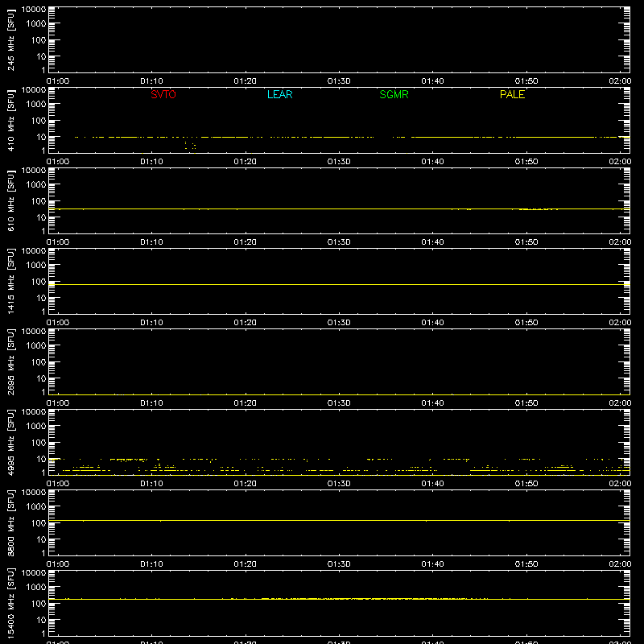Click the yellow flux trace in 8800 MHz panel

339,520
